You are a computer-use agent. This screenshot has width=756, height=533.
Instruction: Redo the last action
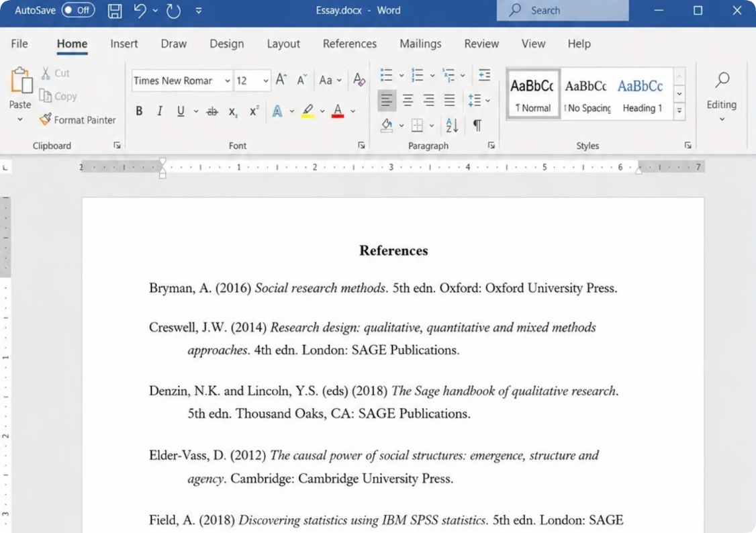[174, 11]
